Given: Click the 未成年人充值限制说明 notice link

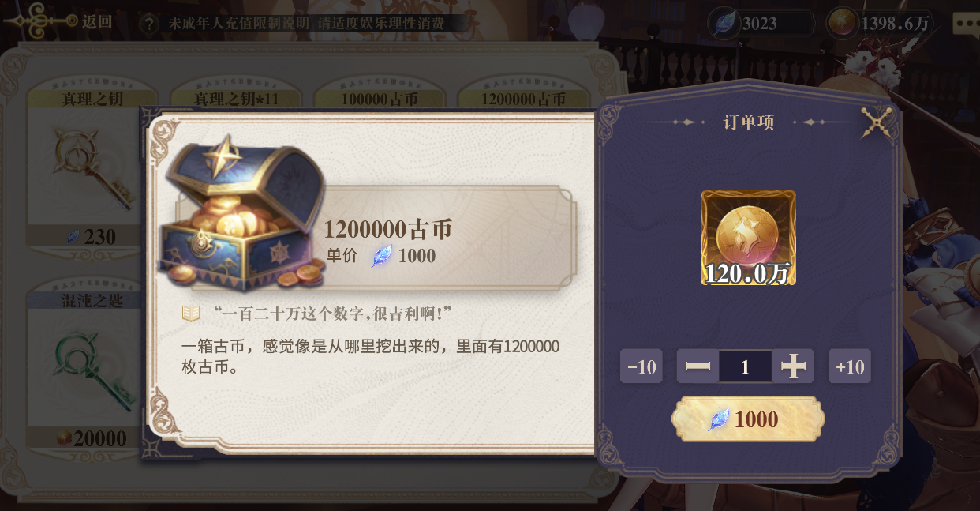Looking at the screenshot, I should click(238, 23).
